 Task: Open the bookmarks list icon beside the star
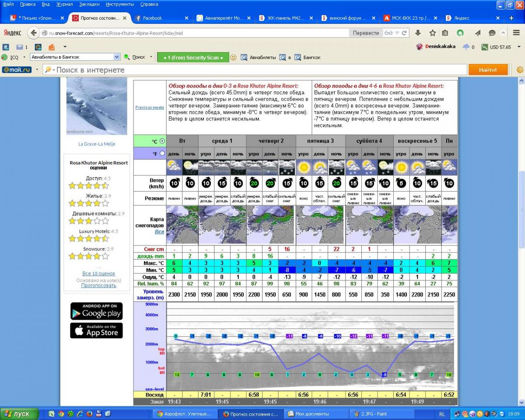click(445, 33)
